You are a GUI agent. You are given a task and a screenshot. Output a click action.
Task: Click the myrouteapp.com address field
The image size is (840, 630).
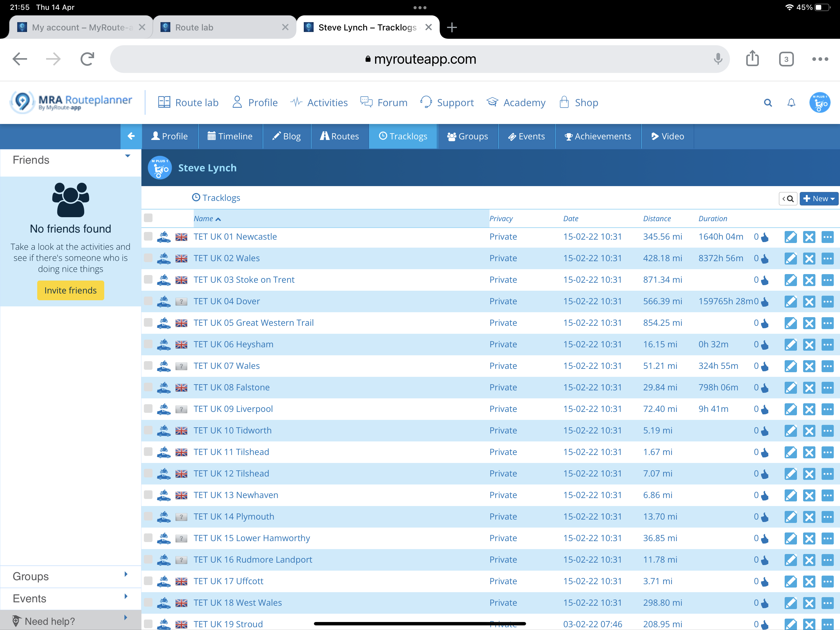click(x=420, y=59)
